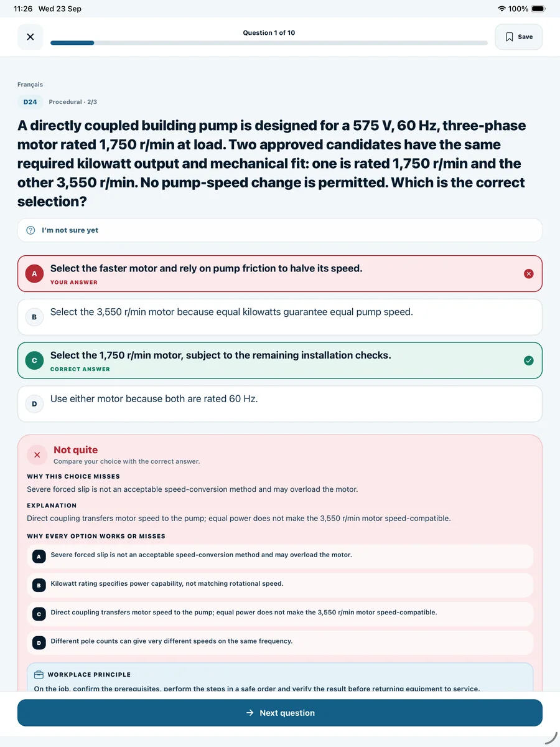The width and height of the screenshot is (560, 747).
Task: Expand explanation row B about kilowatt rating
Action: 280,585
